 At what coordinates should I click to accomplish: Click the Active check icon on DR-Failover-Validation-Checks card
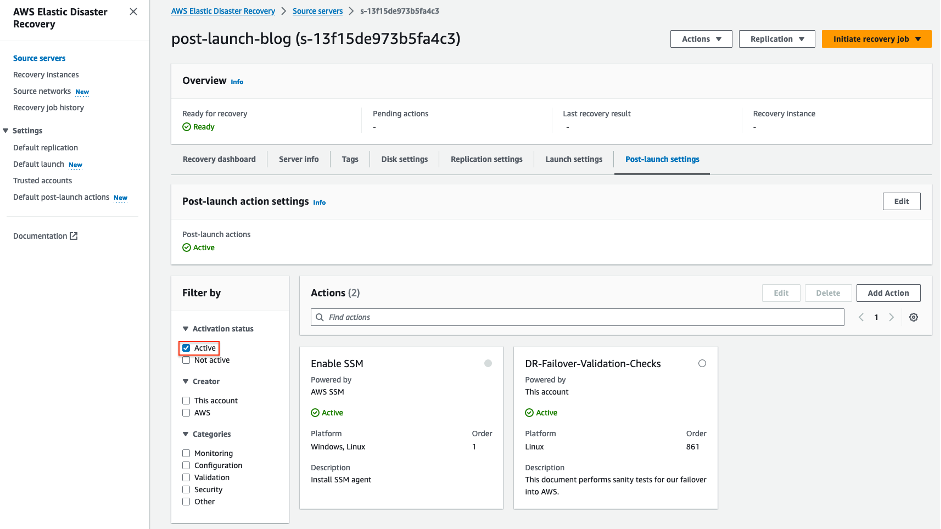point(529,413)
